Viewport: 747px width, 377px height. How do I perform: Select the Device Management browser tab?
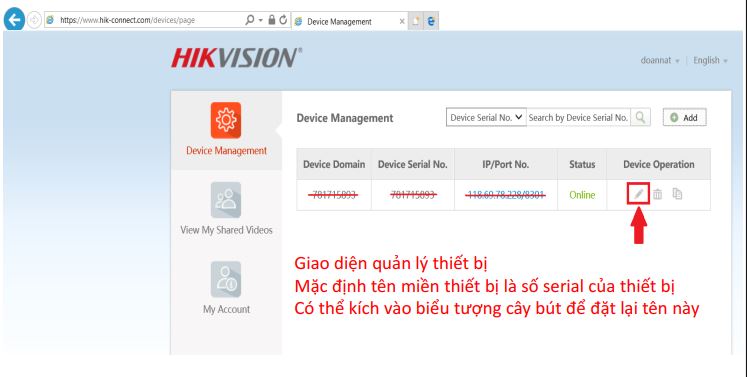click(x=348, y=21)
